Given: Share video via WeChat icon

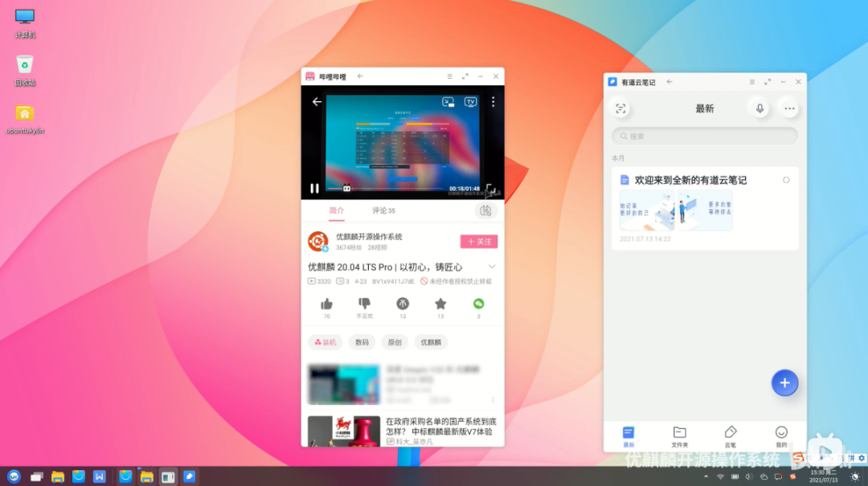Looking at the screenshot, I should tap(479, 304).
